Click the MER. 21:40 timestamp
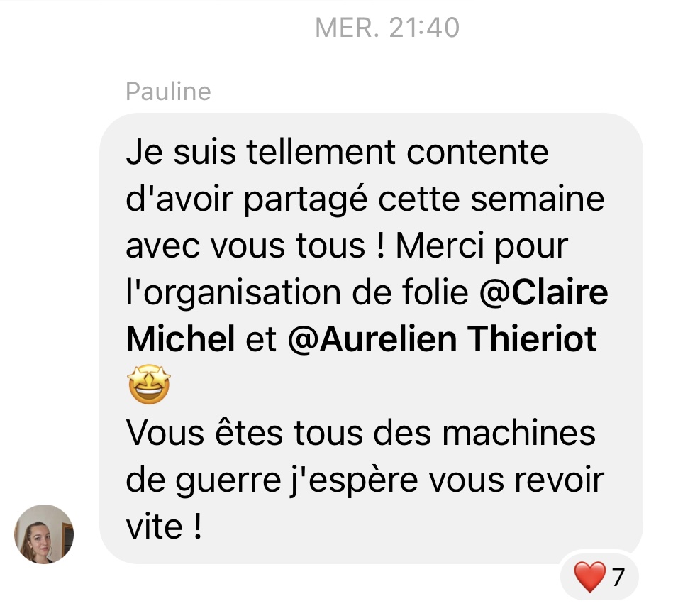 (387, 28)
